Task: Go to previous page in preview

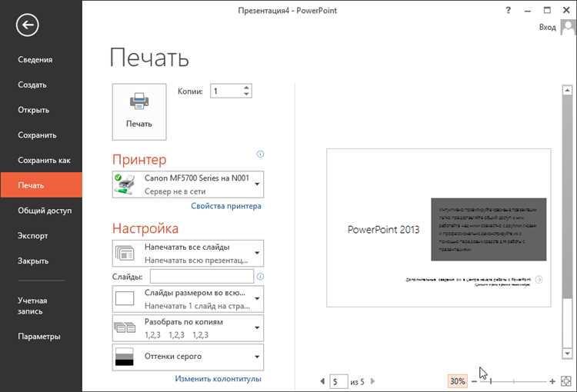Action: tap(322, 381)
